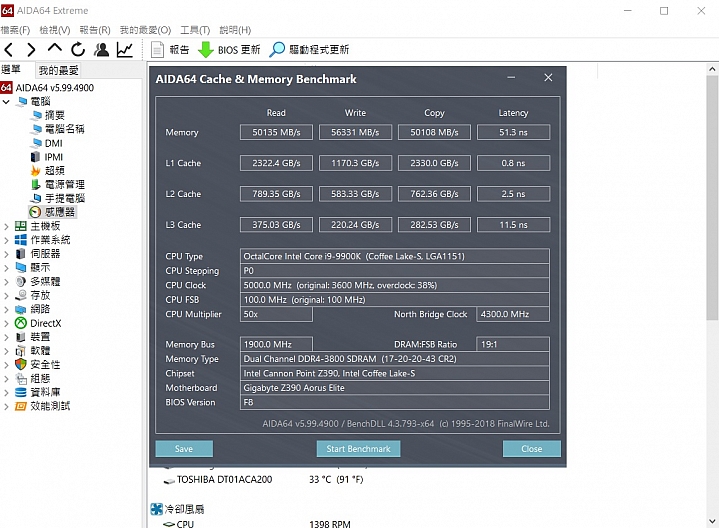This screenshot has height=528, width=719.
Task: Expand the 主機板 tree node
Action: (x=6, y=226)
